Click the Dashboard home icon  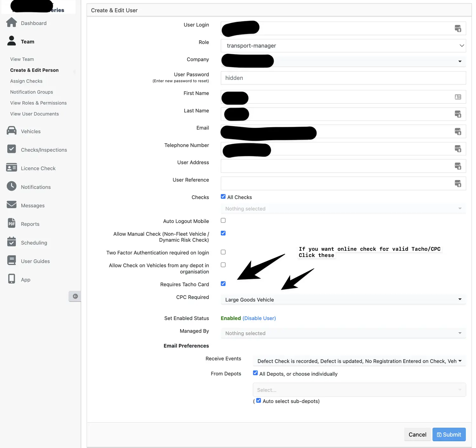(11, 22)
